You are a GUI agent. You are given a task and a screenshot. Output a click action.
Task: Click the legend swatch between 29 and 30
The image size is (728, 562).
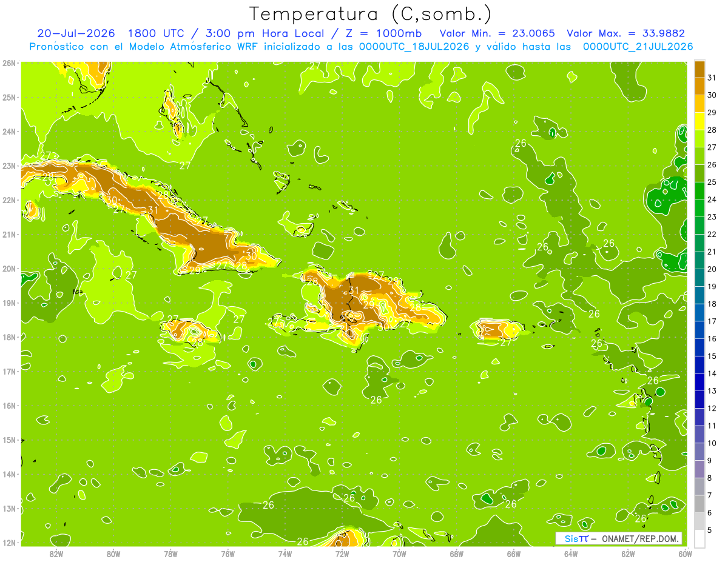tap(699, 104)
